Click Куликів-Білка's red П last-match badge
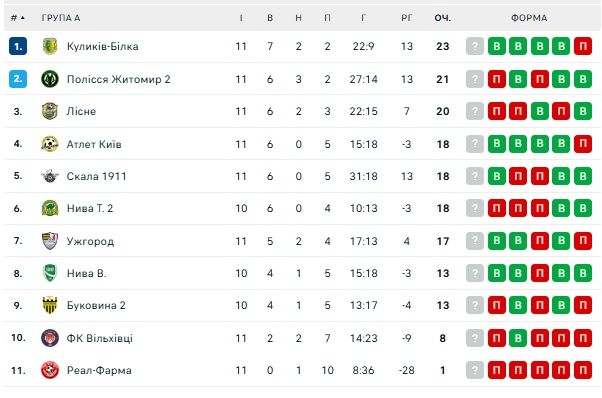 pyautogui.click(x=583, y=46)
